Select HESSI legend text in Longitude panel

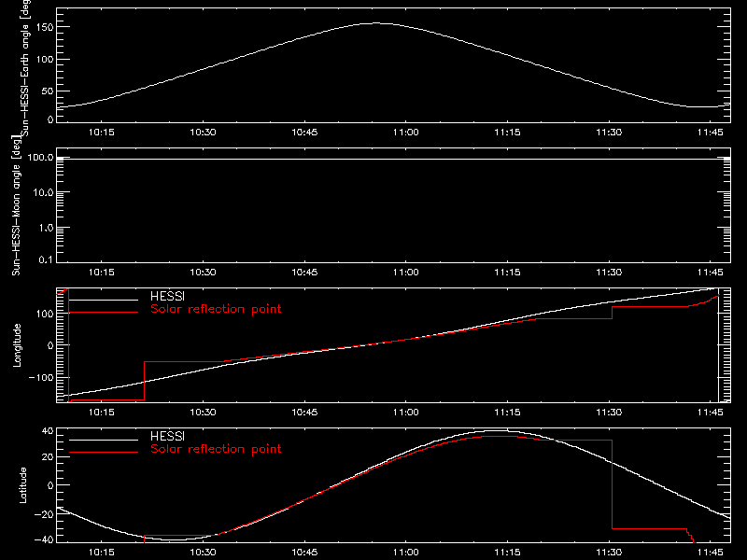click(167, 297)
